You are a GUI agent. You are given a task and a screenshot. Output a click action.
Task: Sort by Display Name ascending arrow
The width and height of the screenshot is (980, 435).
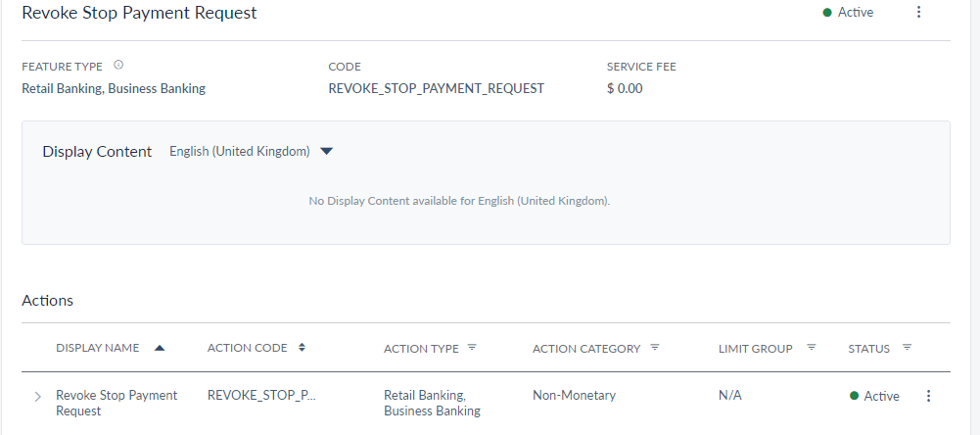coord(160,348)
